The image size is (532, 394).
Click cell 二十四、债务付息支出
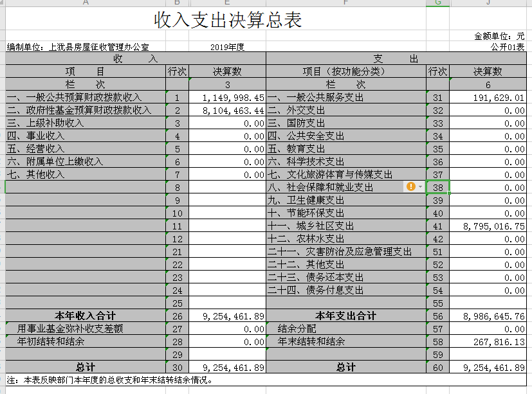[x=346, y=290]
